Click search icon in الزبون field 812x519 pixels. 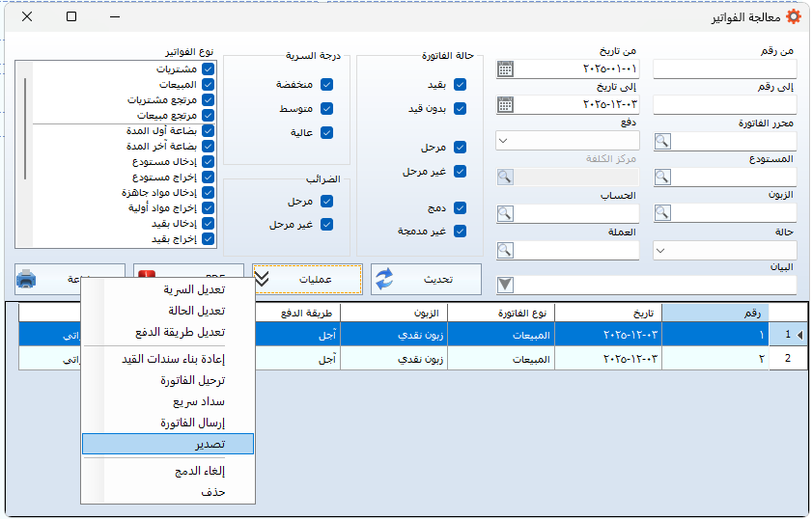click(662, 213)
